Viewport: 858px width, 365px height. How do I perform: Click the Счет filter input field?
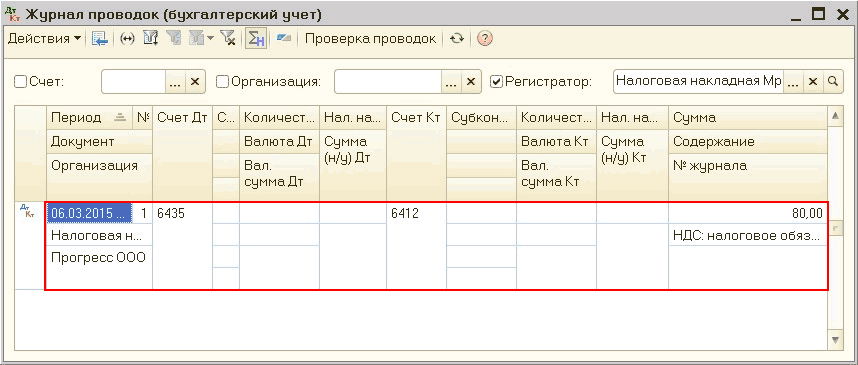pyautogui.click(x=134, y=82)
